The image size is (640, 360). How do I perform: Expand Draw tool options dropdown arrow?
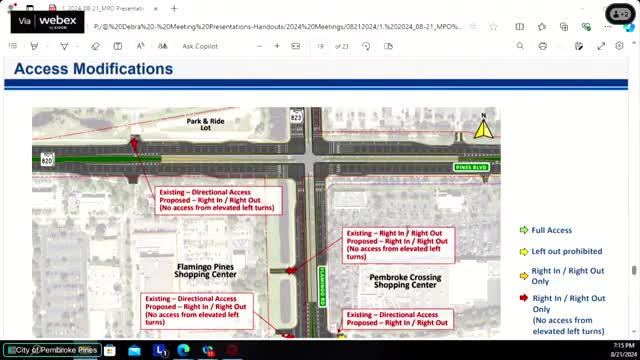[x=76, y=46]
